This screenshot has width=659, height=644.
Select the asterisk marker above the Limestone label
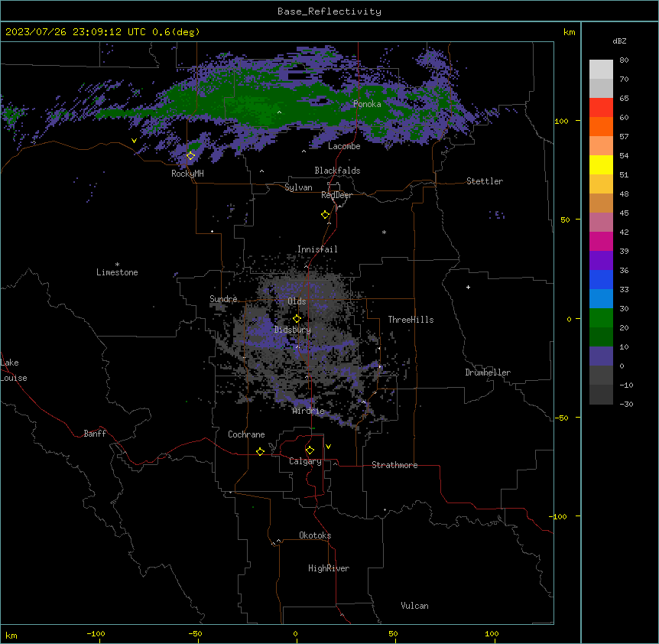tap(117, 265)
